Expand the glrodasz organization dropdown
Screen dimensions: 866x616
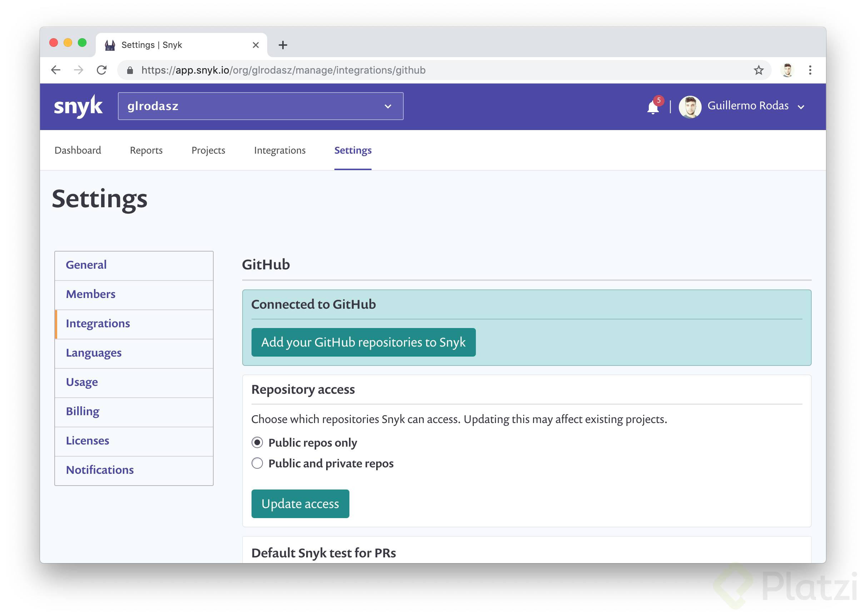(x=260, y=106)
